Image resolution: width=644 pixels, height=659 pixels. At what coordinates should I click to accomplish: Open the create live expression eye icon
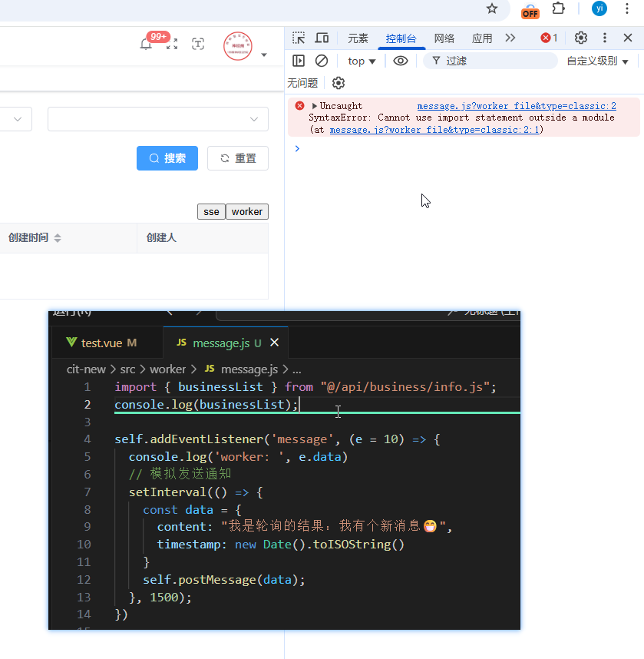(x=400, y=61)
